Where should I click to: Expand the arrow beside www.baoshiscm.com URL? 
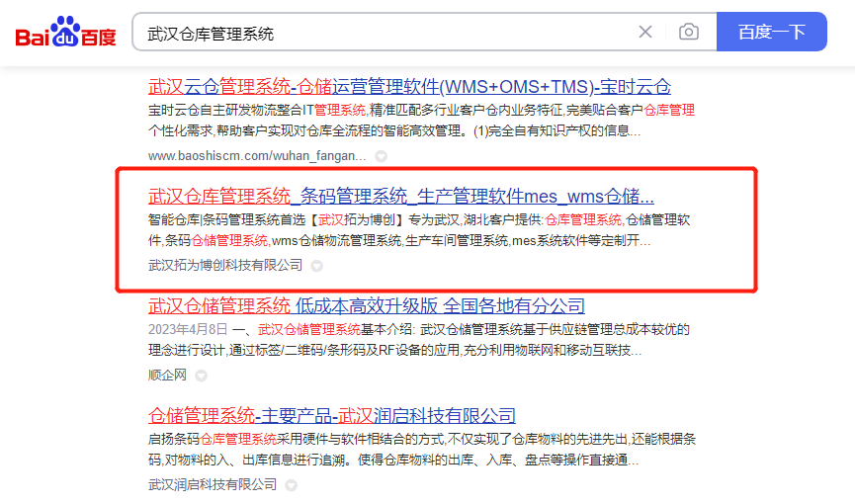(x=382, y=156)
